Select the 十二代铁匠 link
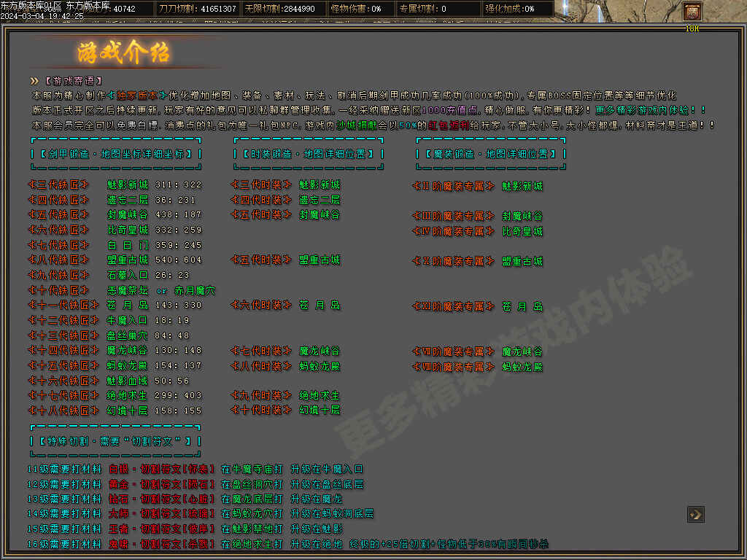Image resolution: width=747 pixels, height=560 pixels. coord(63,321)
